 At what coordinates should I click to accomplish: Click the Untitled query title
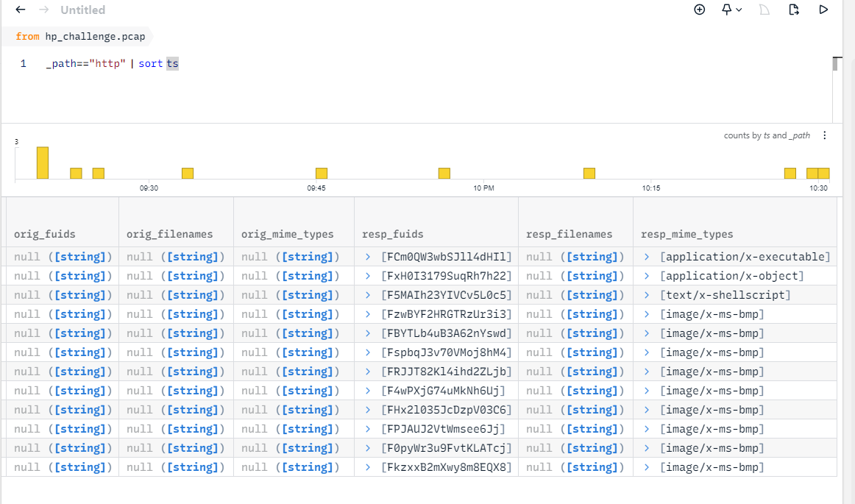(x=82, y=10)
